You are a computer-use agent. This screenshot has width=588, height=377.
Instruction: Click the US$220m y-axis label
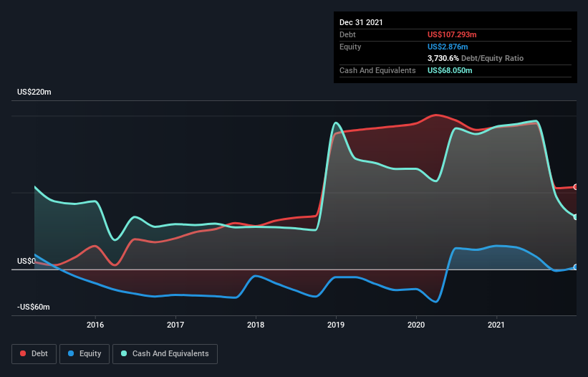(x=34, y=92)
